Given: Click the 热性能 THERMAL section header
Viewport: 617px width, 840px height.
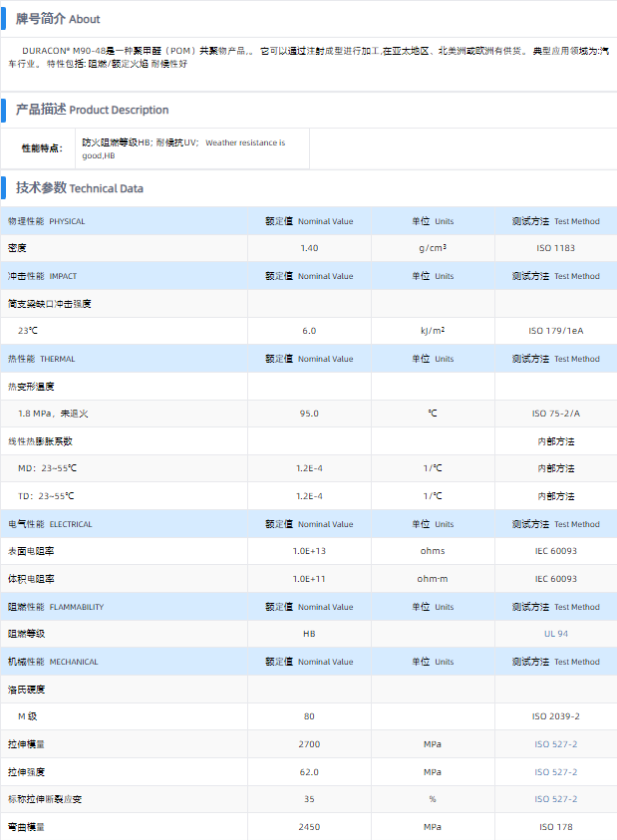Looking at the screenshot, I should tap(41, 359).
